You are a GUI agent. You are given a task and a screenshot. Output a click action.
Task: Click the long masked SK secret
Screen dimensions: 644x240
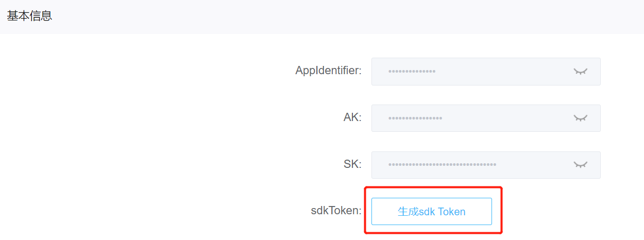442,165
